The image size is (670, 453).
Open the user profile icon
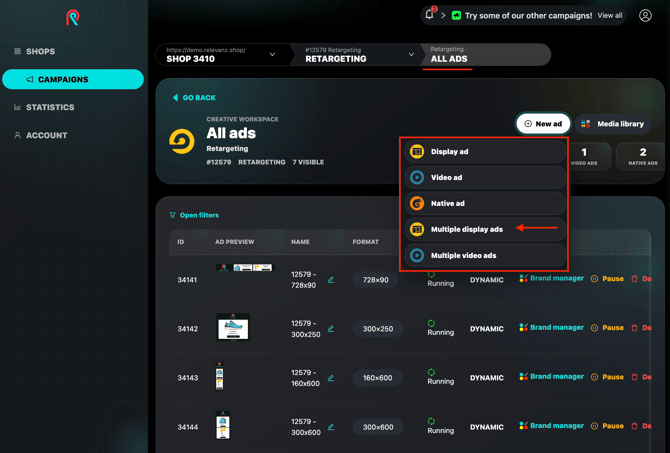pyautogui.click(x=645, y=15)
